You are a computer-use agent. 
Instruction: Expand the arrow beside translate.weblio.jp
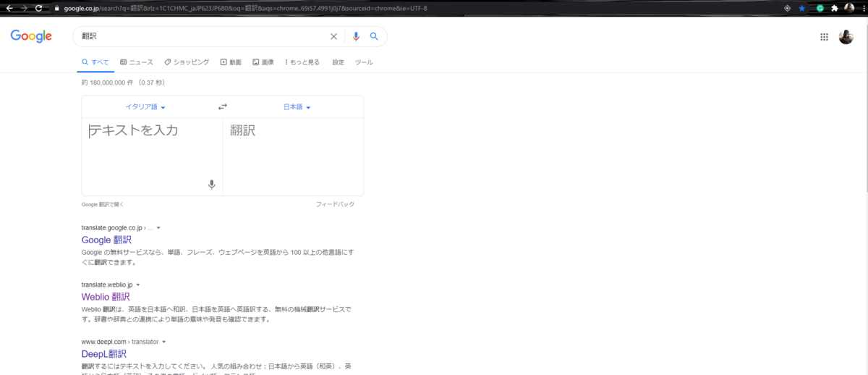pyautogui.click(x=137, y=285)
